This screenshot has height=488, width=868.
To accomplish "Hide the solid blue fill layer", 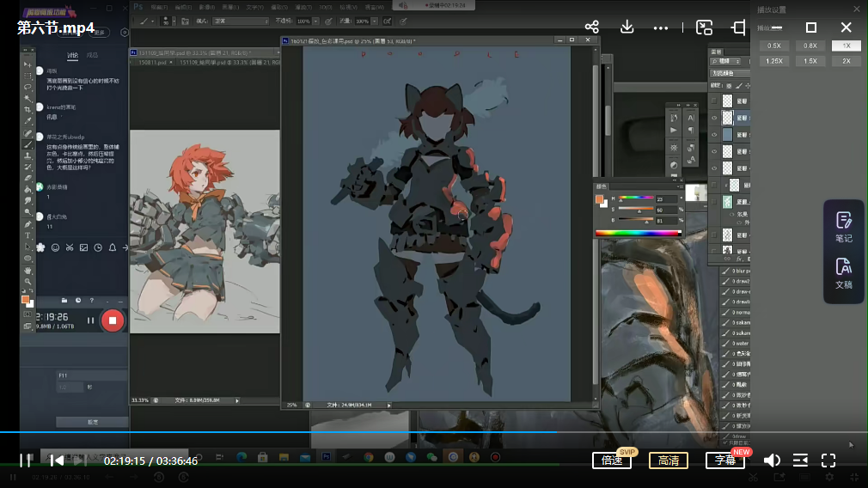I will tap(714, 134).
